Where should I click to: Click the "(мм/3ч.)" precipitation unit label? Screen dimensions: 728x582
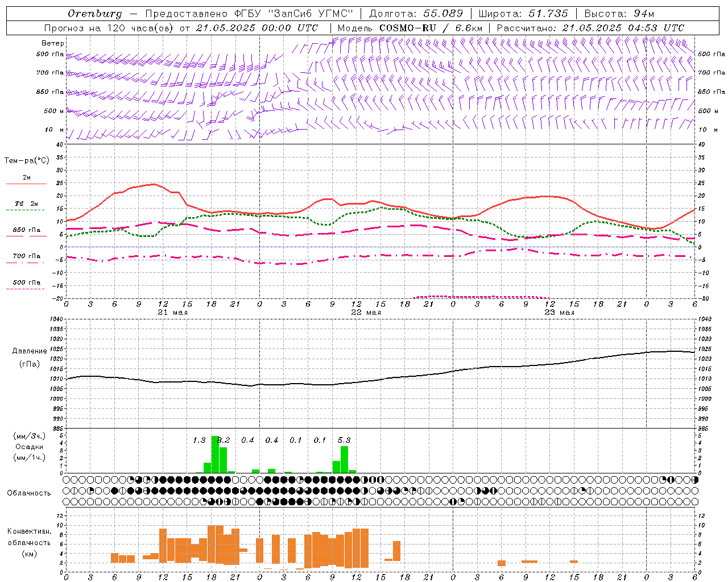click(x=29, y=436)
